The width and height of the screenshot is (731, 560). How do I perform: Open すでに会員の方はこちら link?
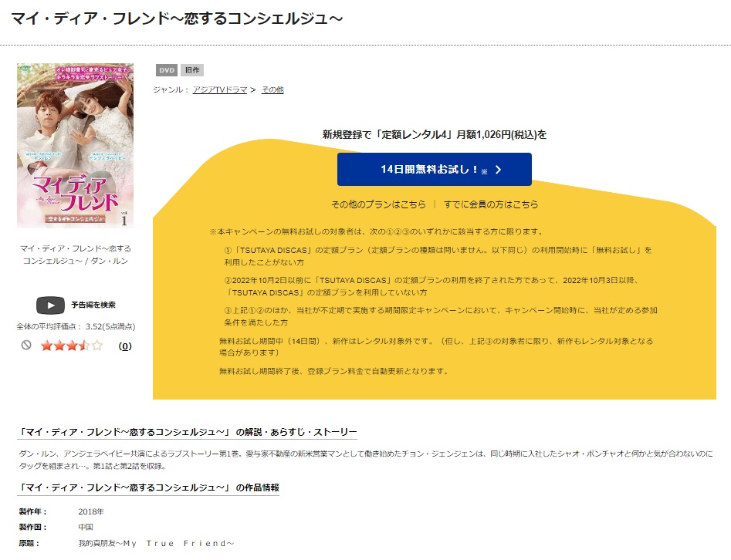point(490,204)
